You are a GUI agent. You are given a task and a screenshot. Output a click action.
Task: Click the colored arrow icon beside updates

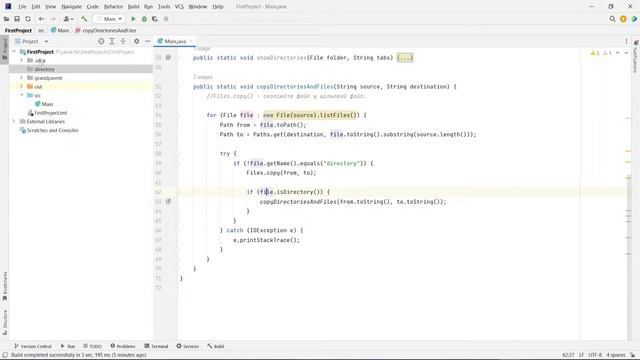click(x=634, y=19)
